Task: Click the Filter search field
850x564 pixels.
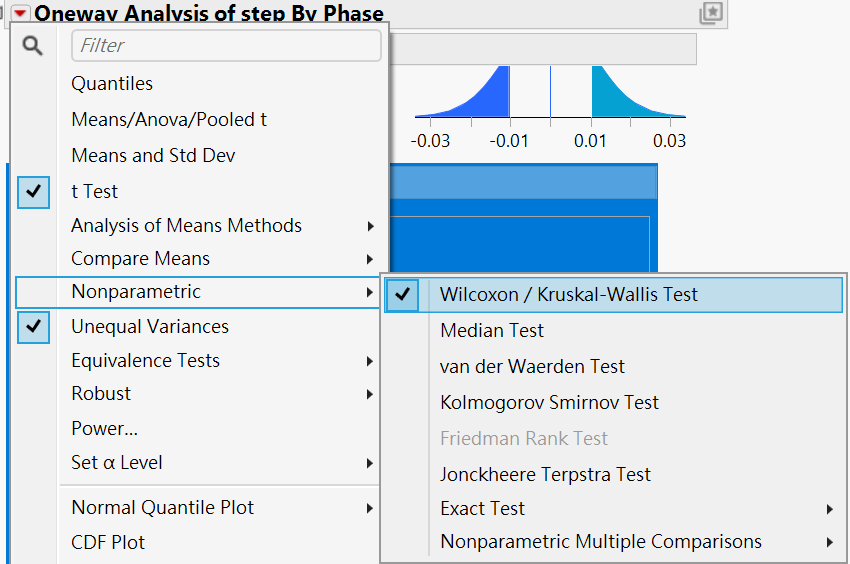Action: [x=226, y=46]
